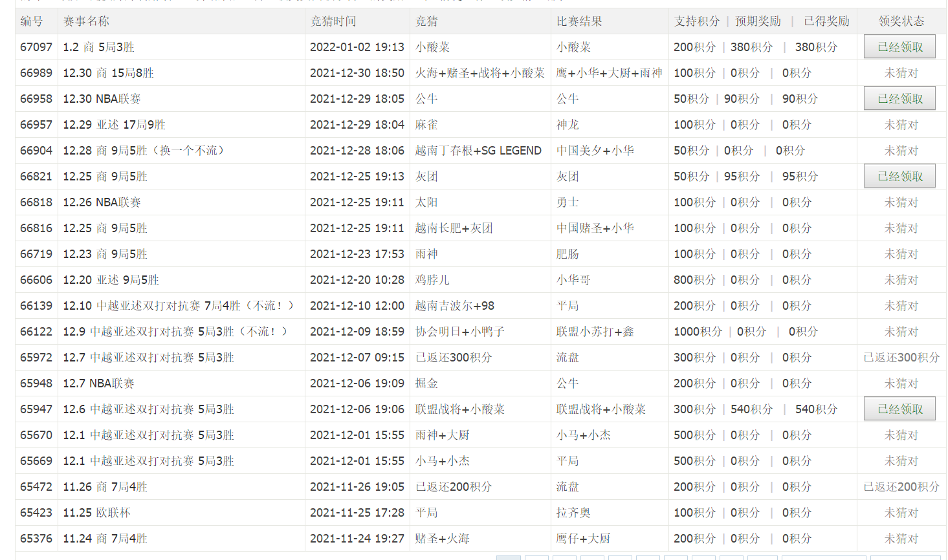This screenshot has width=948, height=560.
Task: Select the 12.26 NBA联赛 event name
Action: (102, 202)
